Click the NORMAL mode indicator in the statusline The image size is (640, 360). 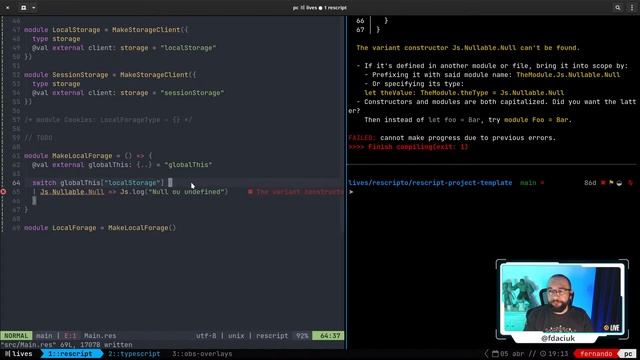click(x=16, y=336)
